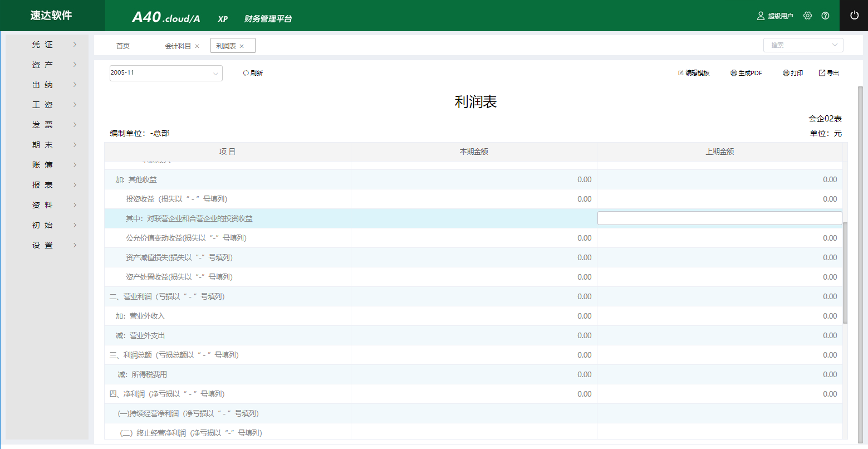
Task: Click the 超级用户 user profile
Action: (775, 16)
